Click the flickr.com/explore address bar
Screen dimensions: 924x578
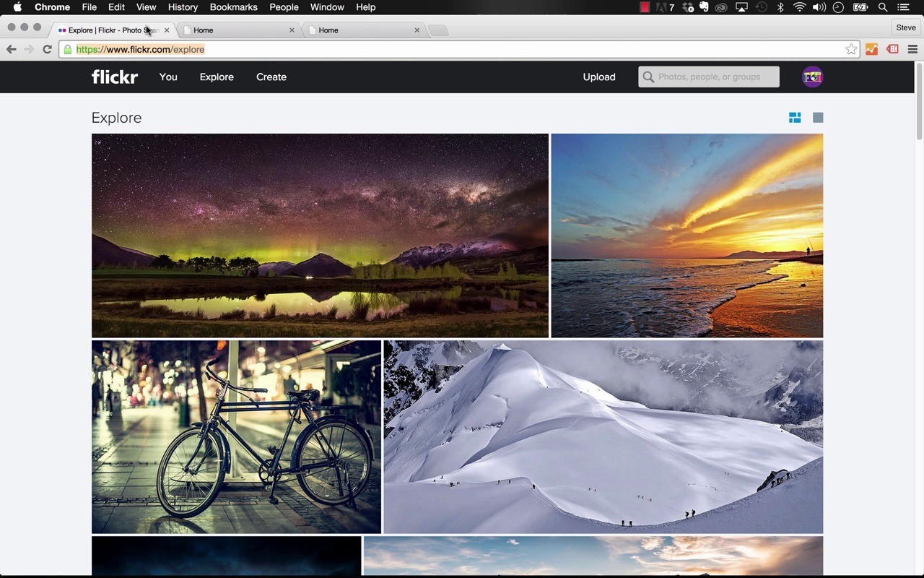click(x=459, y=49)
